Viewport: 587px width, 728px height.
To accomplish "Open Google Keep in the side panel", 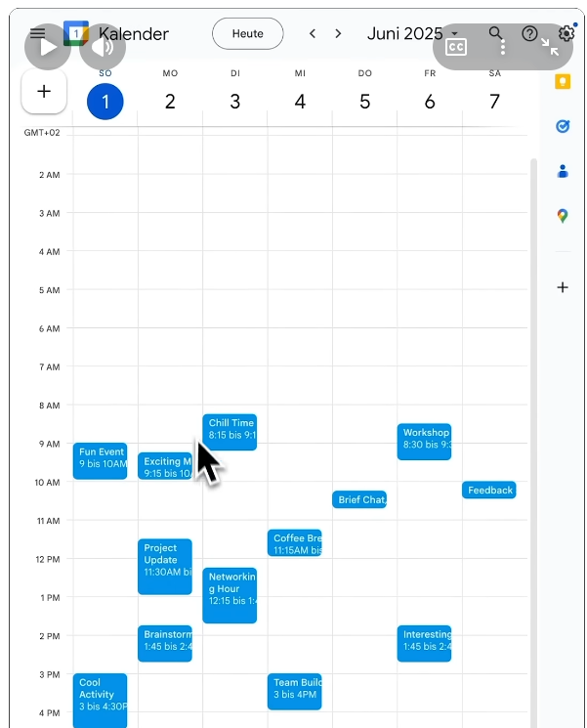I will pyautogui.click(x=562, y=82).
